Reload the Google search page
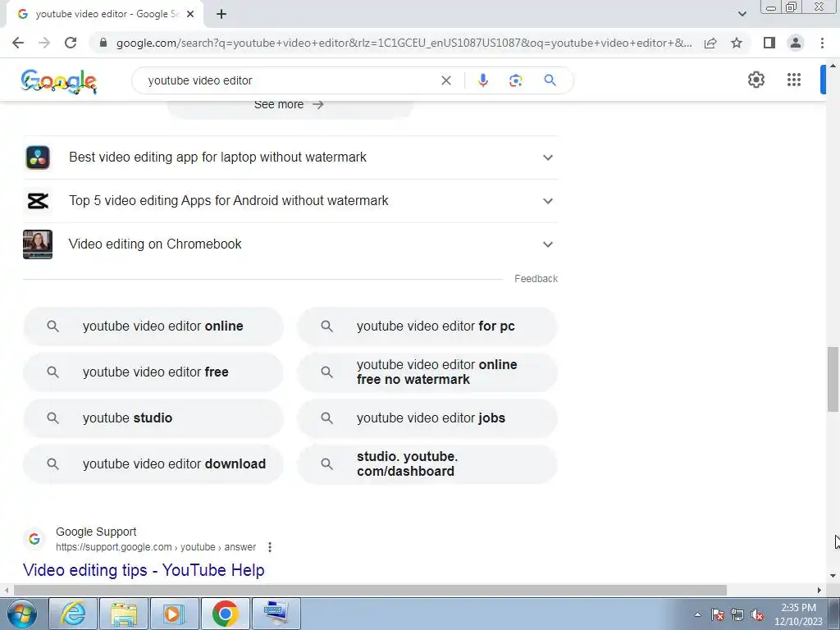Image resolution: width=840 pixels, height=630 pixels. coord(71,43)
